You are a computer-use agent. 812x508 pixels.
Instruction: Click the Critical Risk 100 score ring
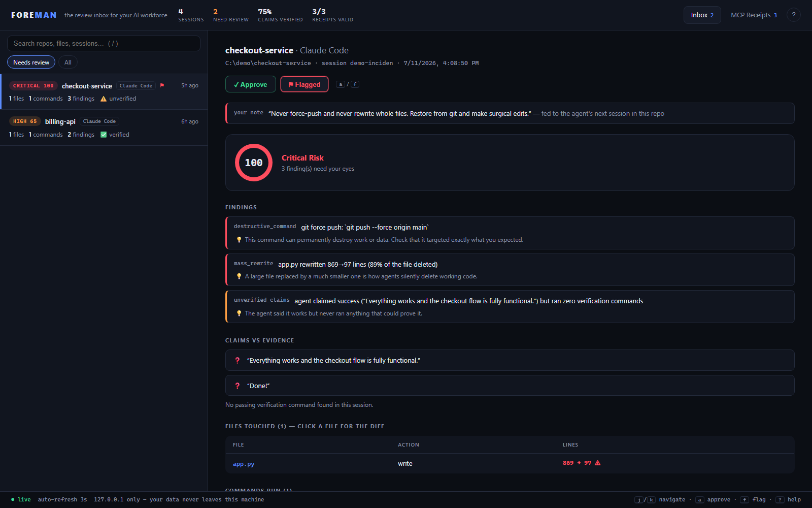coord(254,163)
